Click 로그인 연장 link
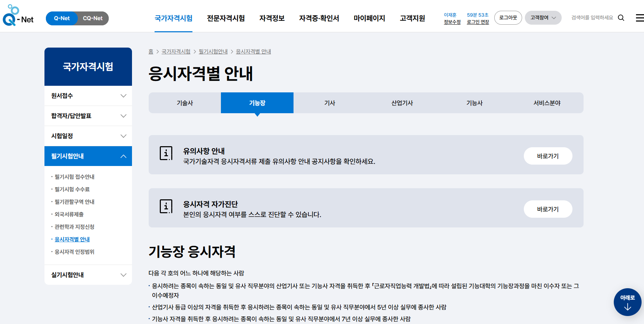The width and height of the screenshot is (644, 324). tap(478, 22)
